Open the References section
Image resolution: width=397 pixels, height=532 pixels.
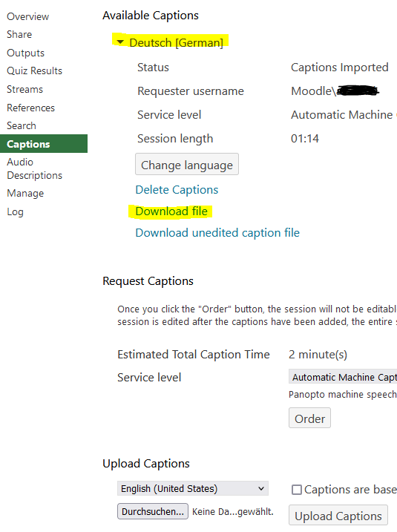[x=31, y=108]
